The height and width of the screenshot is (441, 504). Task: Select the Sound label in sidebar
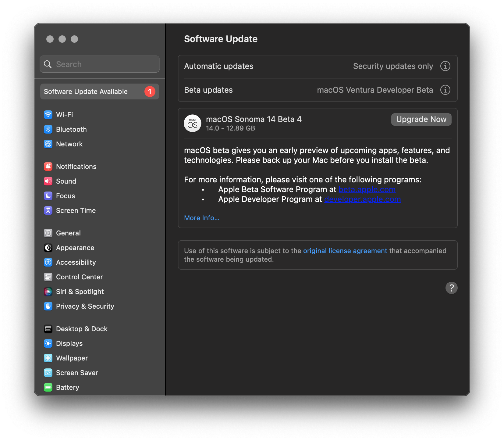66,181
